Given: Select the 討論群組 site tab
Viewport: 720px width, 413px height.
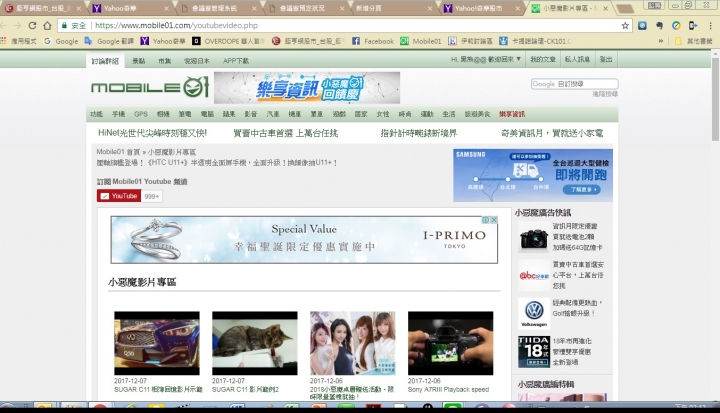Looking at the screenshot, I should [x=105, y=61].
